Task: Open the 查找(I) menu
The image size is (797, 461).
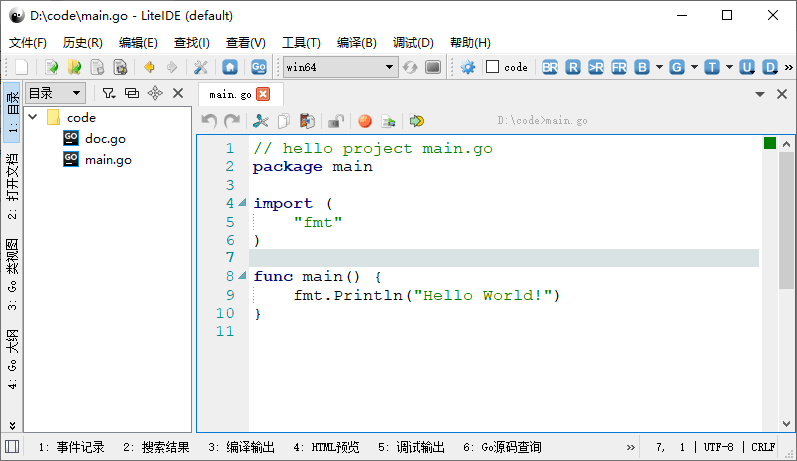Action: pyautogui.click(x=192, y=43)
